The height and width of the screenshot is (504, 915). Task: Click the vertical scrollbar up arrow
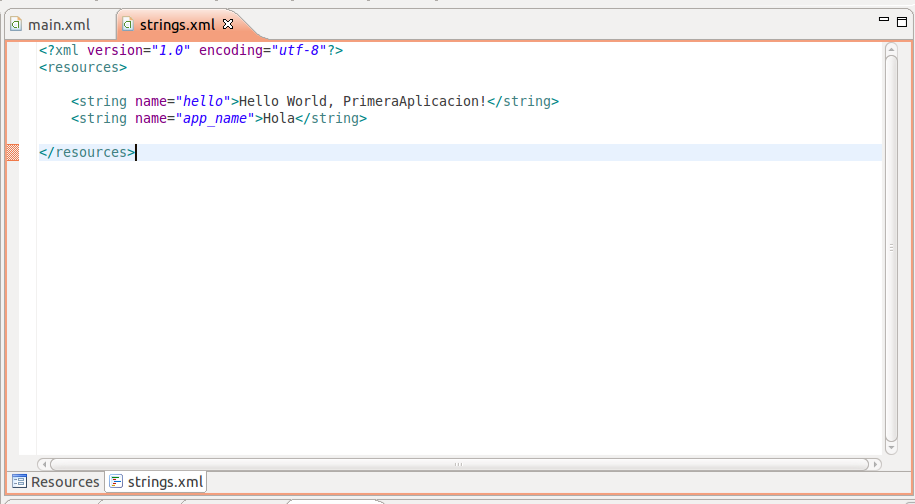pyautogui.click(x=890, y=50)
